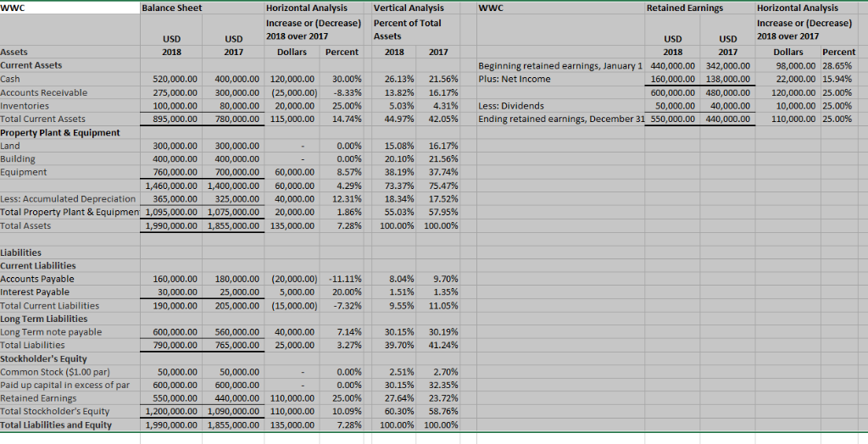Click the Percent of Total Assets subheader
Screen dimensions: 868x444
click(x=408, y=30)
